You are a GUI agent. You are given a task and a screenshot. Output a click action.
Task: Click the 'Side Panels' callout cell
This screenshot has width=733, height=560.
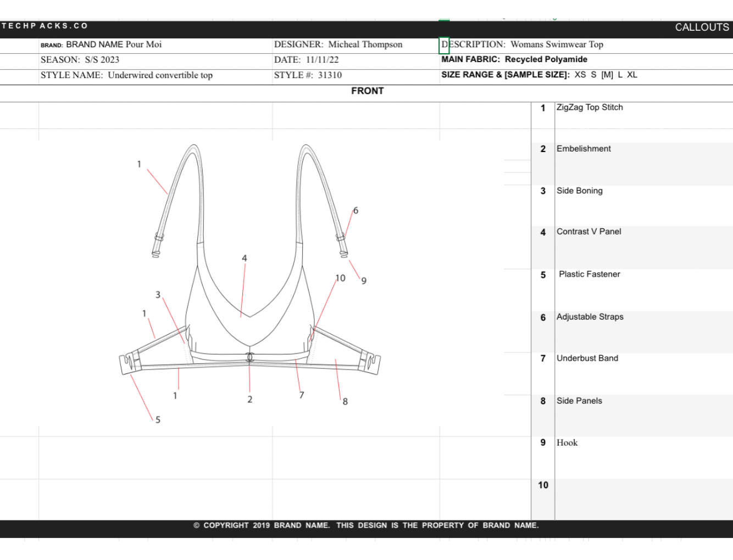click(643, 416)
